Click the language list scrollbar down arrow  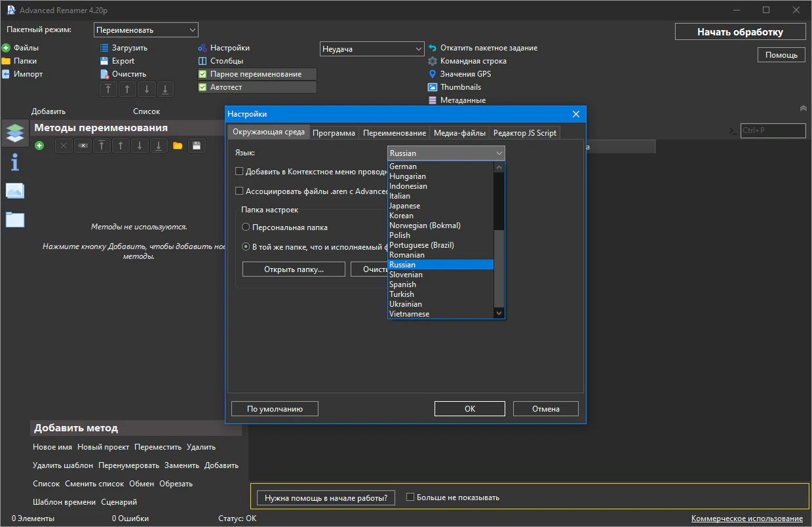click(499, 314)
